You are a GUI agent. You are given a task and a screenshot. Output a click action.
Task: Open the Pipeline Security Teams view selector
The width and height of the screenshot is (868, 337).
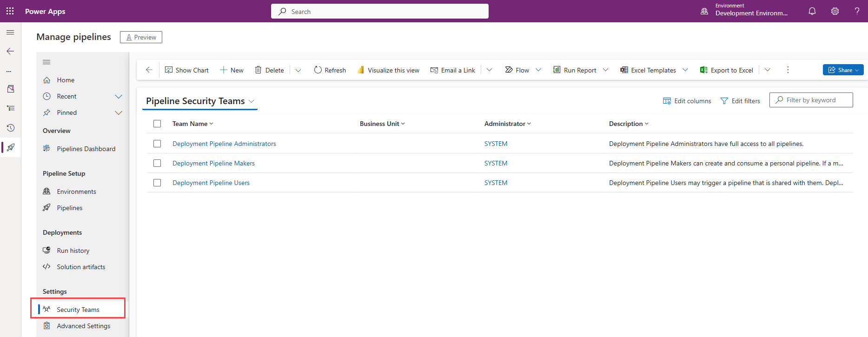pyautogui.click(x=200, y=101)
